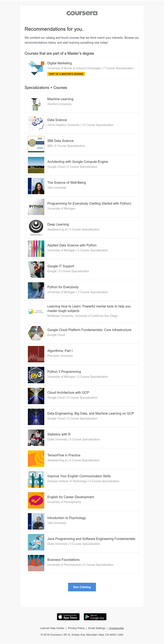Open the IBM Data Science badge icon

pos(36,144)
